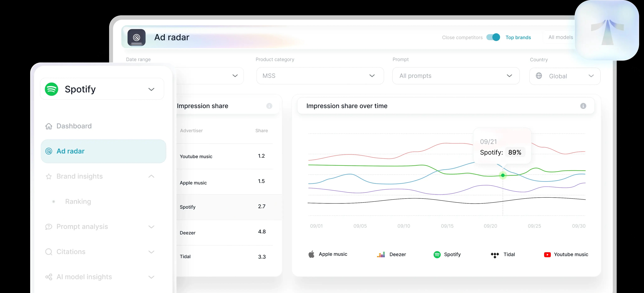Click the green Spotify data point on chart
The image size is (644, 293).
pos(503,175)
